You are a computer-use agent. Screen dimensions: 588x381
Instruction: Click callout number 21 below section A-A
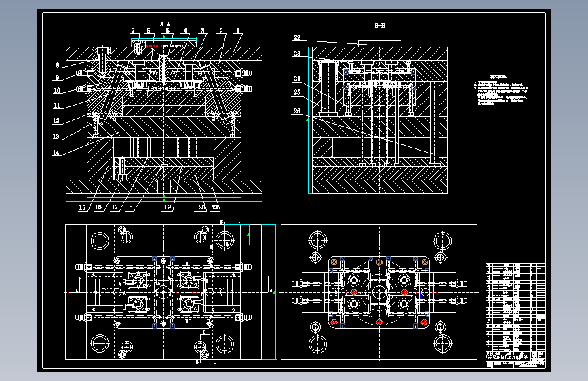216,207
